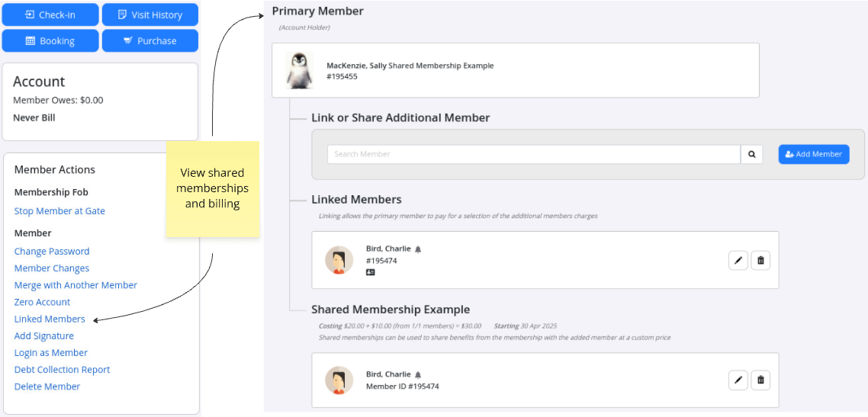The width and height of the screenshot is (868, 417).
Task: Open the Booking button
Action: click(50, 41)
